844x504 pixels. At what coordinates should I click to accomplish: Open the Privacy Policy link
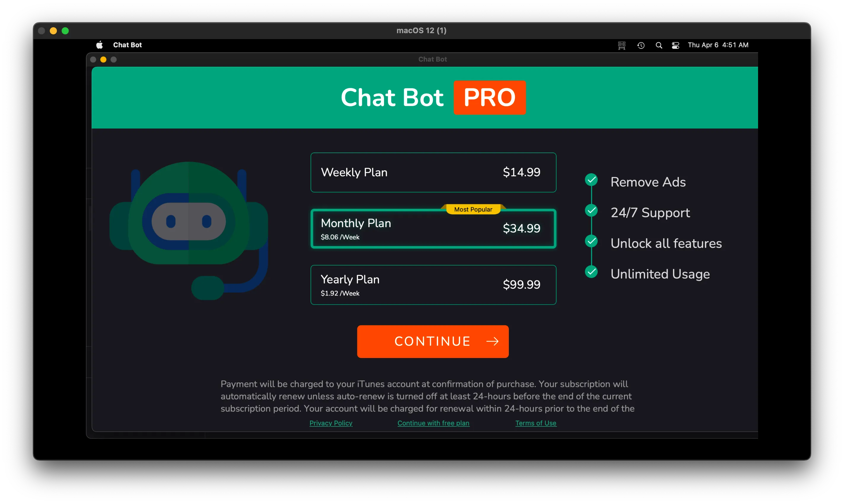click(330, 423)
